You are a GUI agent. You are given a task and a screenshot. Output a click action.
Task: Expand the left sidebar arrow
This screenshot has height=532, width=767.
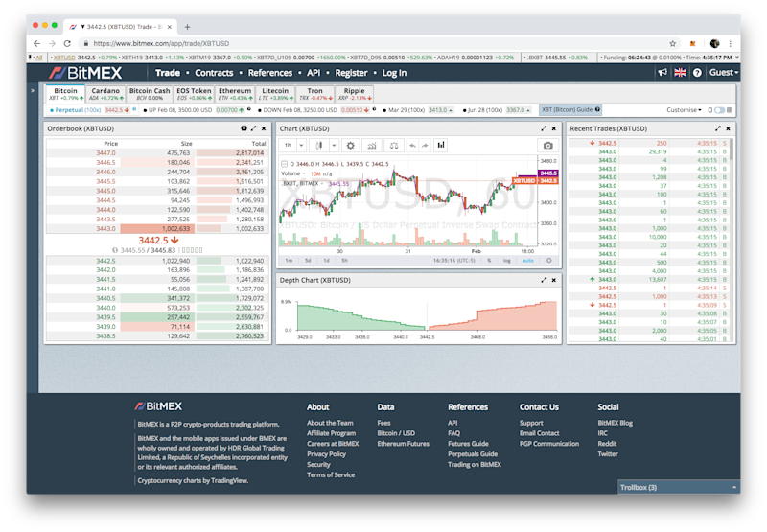(x=33, y=90)
